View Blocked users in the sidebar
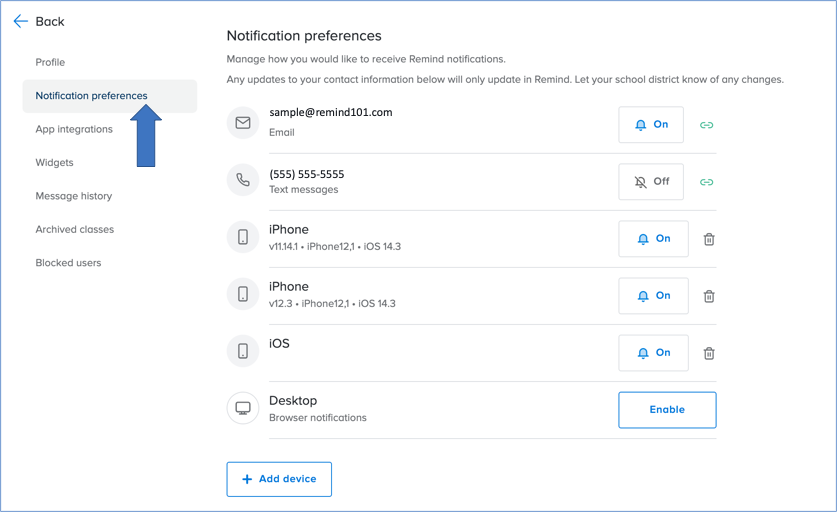The image size is (837, 512). [x=68, y=263]
